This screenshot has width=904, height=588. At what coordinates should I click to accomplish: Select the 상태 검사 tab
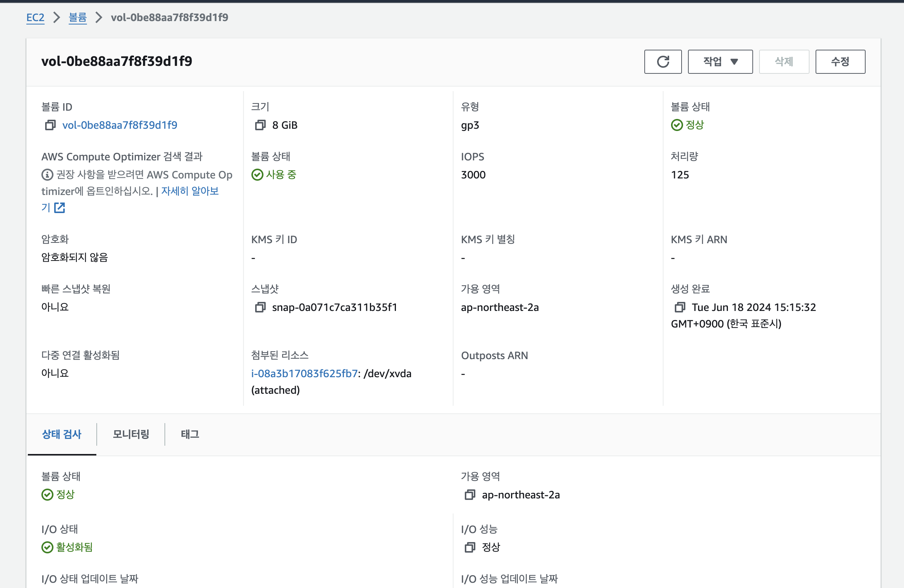61,434
